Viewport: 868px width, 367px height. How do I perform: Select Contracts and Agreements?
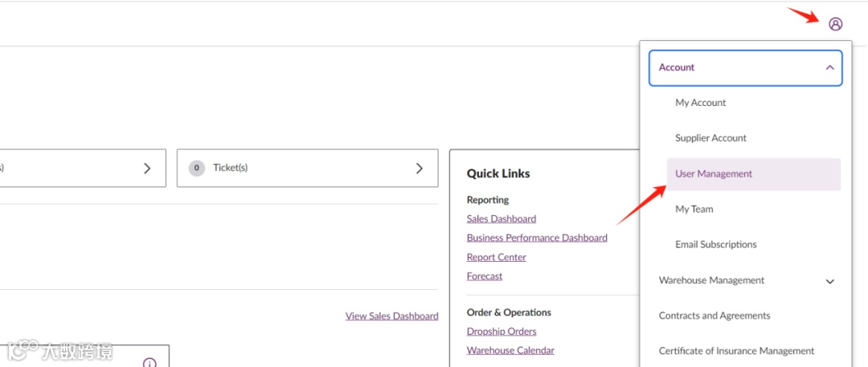tap(714, 316)
